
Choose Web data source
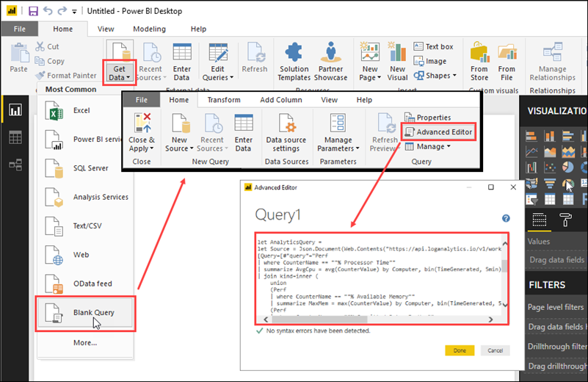[x=85, y=255]
